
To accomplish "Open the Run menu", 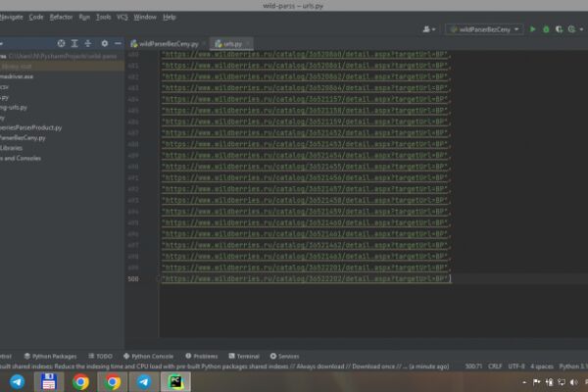I will tap(84, 18).
